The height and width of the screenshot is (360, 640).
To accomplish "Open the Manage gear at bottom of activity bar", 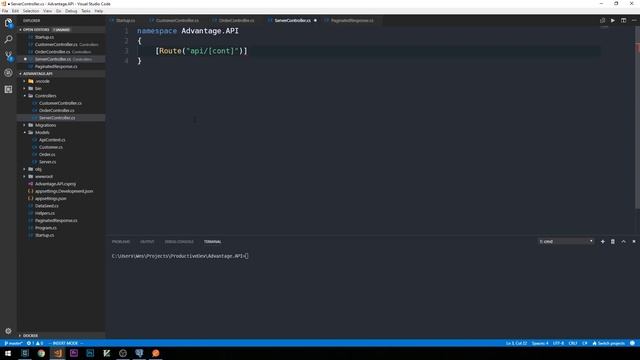I will pyautogui.click(x=8, y=331).
